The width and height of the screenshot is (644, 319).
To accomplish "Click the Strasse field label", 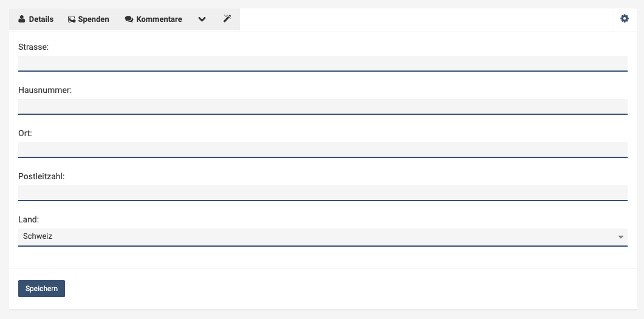I will pyautogui.click(x=33, y=47).
